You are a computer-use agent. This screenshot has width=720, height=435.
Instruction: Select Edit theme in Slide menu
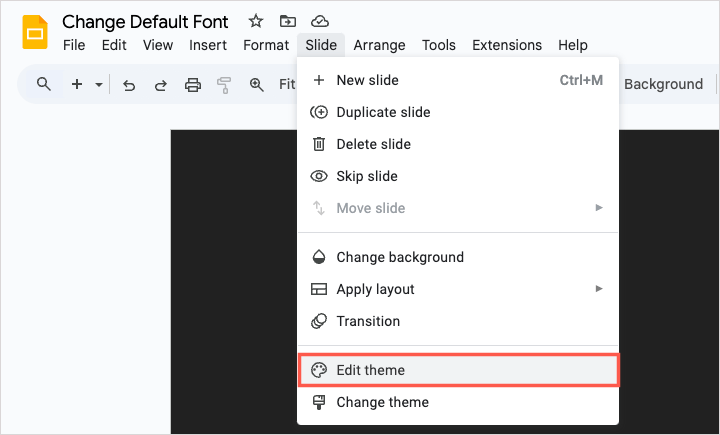tap(458, 370)
